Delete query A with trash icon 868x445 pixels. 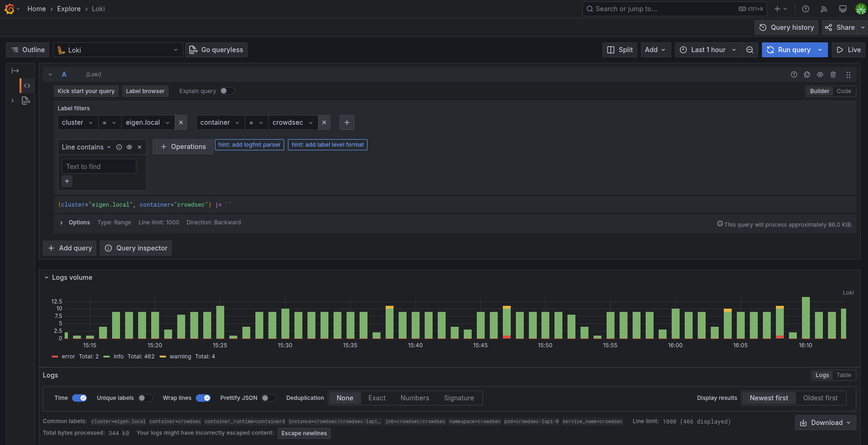click(x=833, y=74)
